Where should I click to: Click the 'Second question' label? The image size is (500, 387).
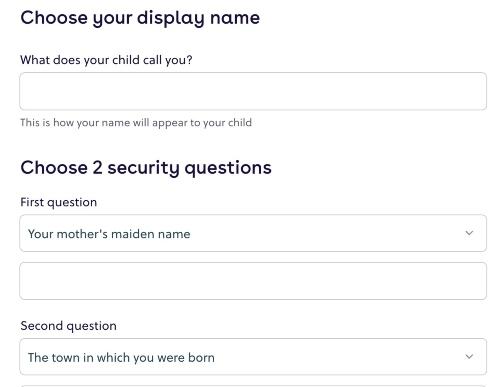pos(69,326)
